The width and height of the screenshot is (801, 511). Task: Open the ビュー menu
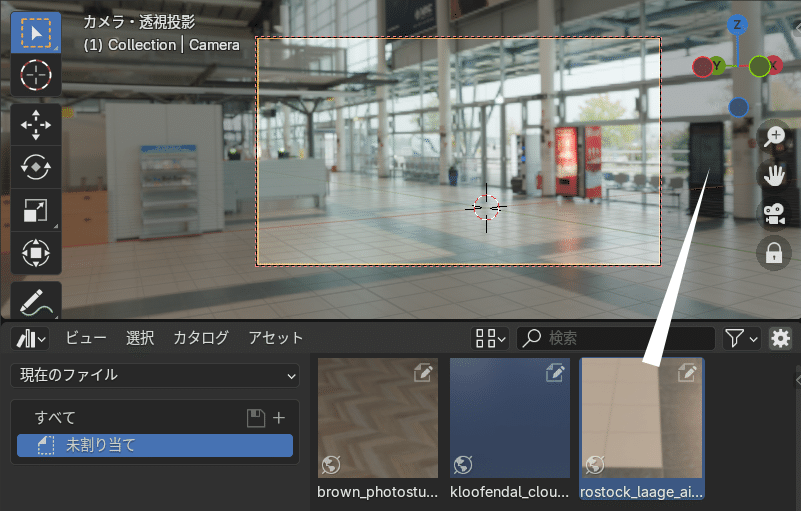tap(86, 338)
